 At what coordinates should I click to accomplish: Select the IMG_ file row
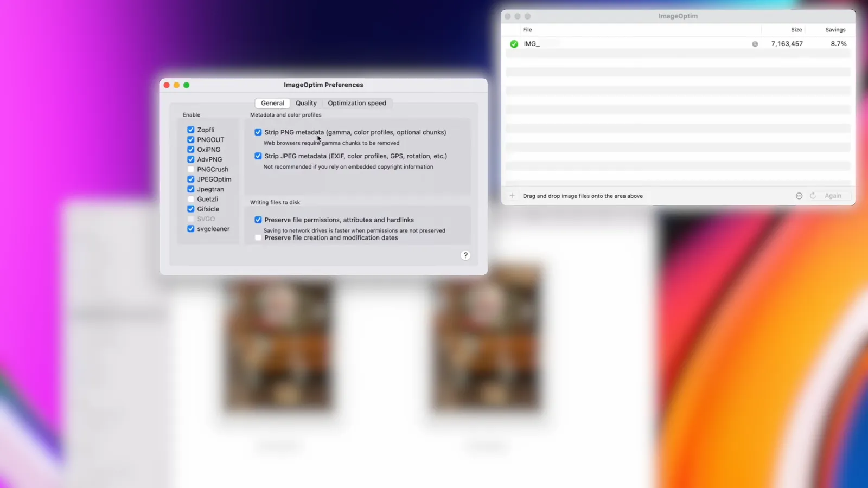pos(678,44)
